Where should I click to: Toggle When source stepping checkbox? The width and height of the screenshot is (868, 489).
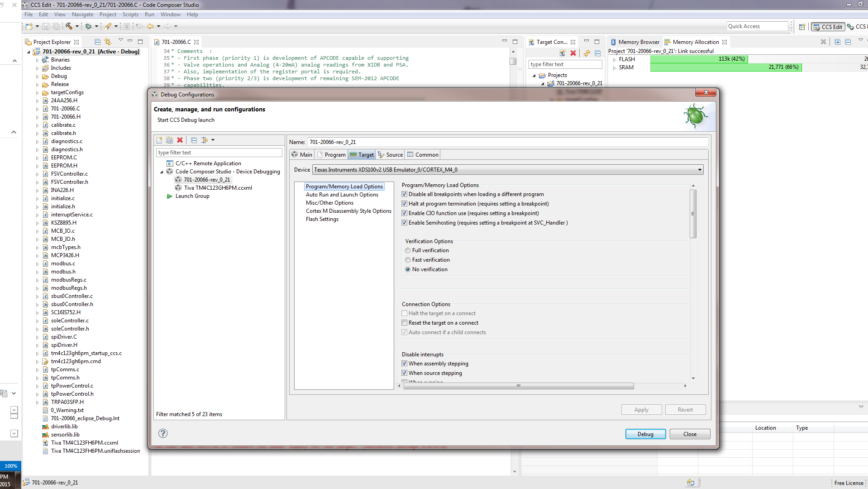tap(405, 373)
